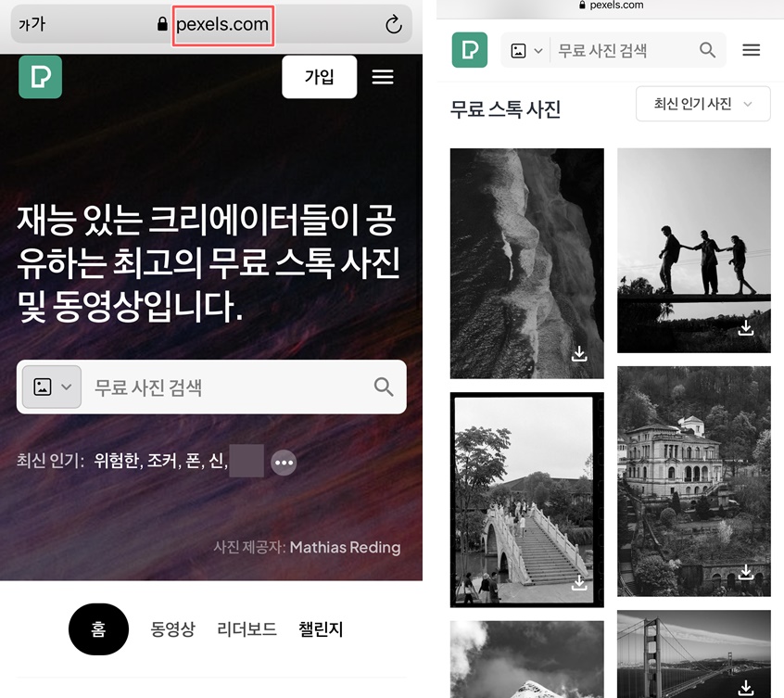Tap the 무료 스톡 사진 heading
This screenshot has width=784, height=698.
(x=505, y=108)
